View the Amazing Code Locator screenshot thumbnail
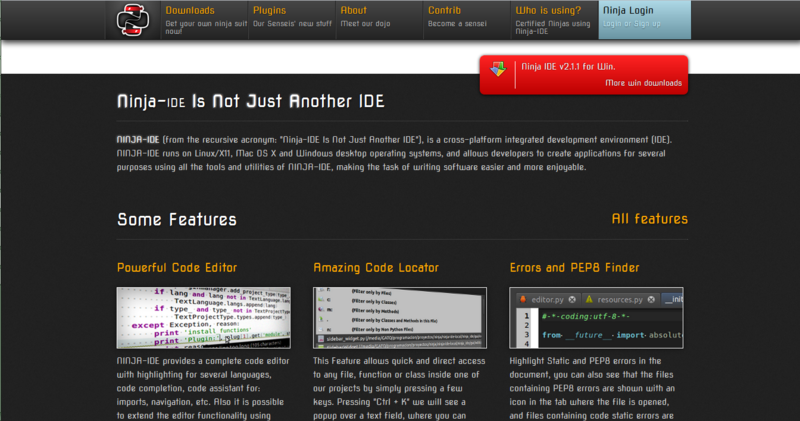Image resolution: width=800 pixels, height=421 pixels. [400, 318]
